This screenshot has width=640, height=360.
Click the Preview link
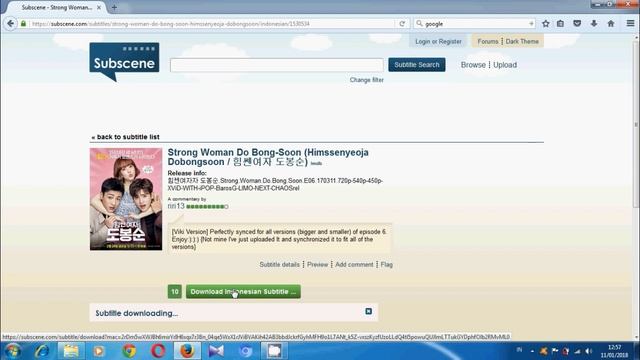[318, 264]
